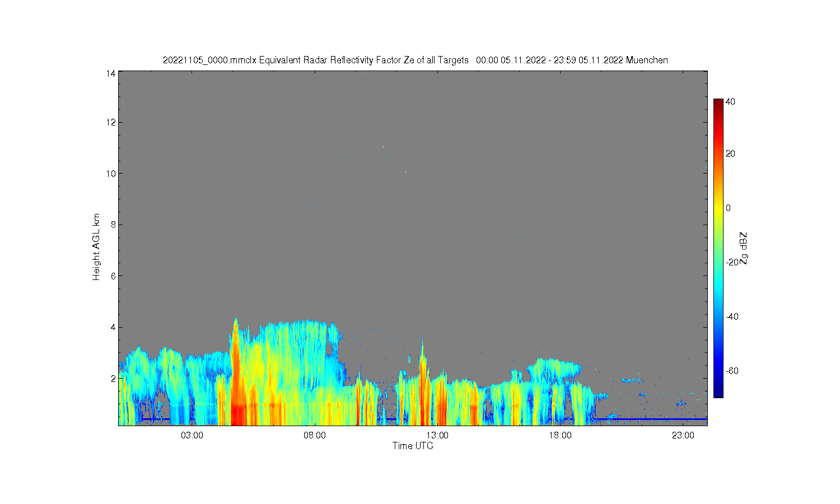The image size is (840, 504).
Task: Click the height tick label 2
Action: coord(114,379)
